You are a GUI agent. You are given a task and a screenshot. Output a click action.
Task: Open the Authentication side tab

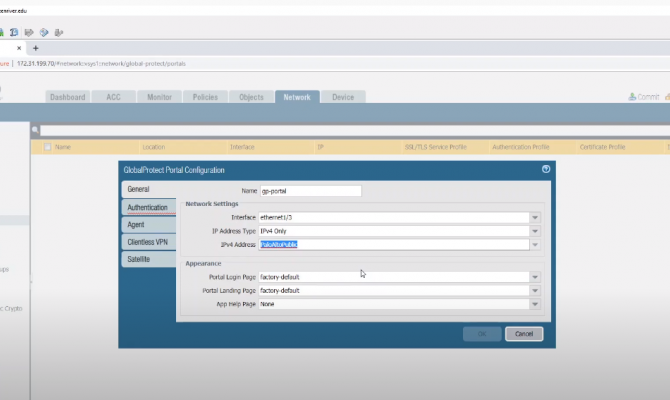point(149,207)
